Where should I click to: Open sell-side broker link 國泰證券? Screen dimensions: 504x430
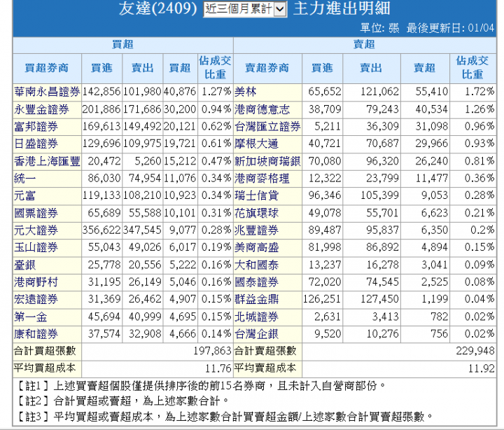pyautogui.click(x=256, y=282)
